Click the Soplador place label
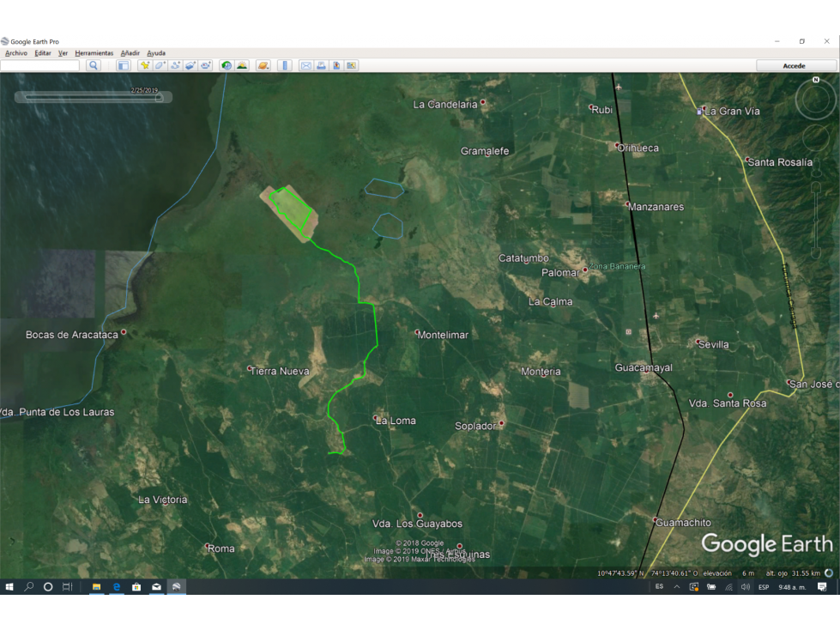Image resolution: width=840 pixels, height=630 pixels. tap(475, 426)
